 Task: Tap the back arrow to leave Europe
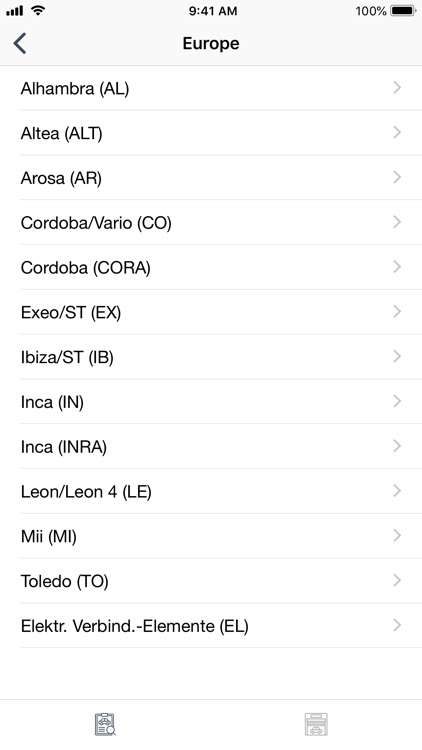tap(20, 44)
